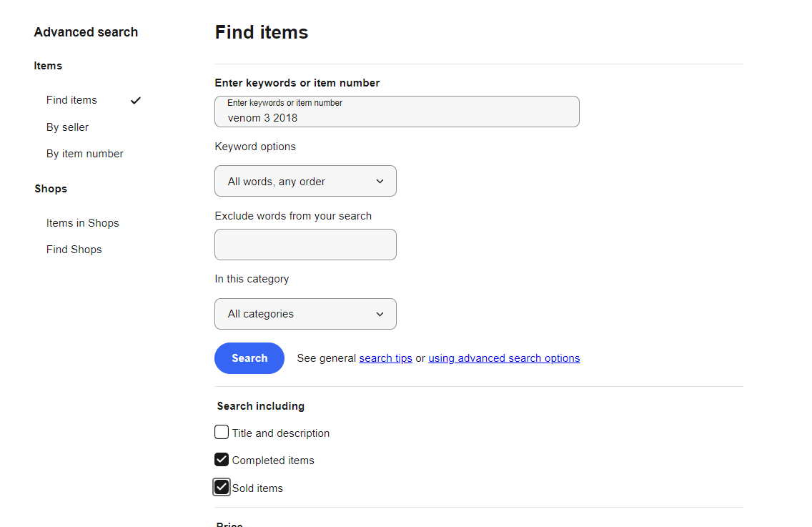The image size is (812, 527).
Task: Click the chevron arrow in All categories dropdown
Action: click(380, 314)
